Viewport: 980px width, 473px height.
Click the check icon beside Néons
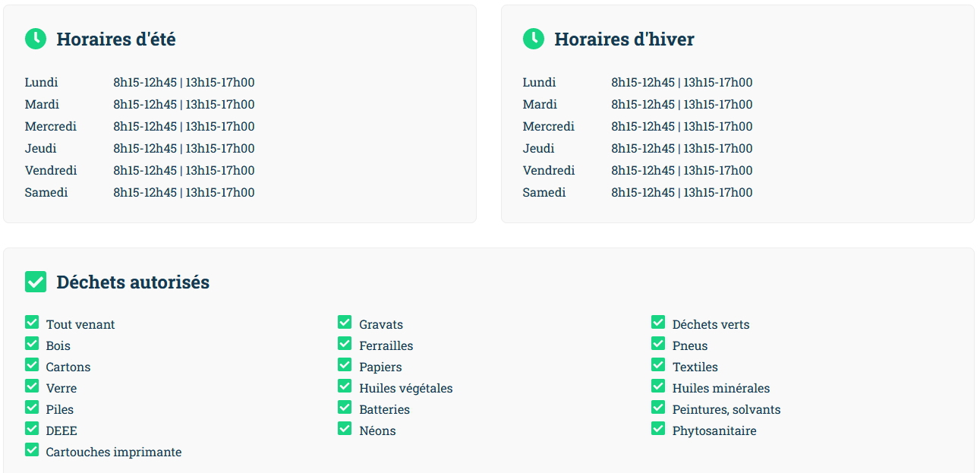pyautogui.click(x=345, y=429)
